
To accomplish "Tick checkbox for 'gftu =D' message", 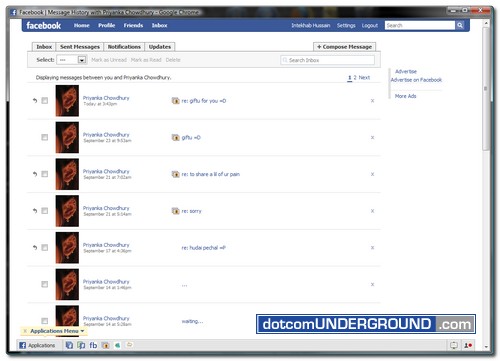I will pos(45,137).
